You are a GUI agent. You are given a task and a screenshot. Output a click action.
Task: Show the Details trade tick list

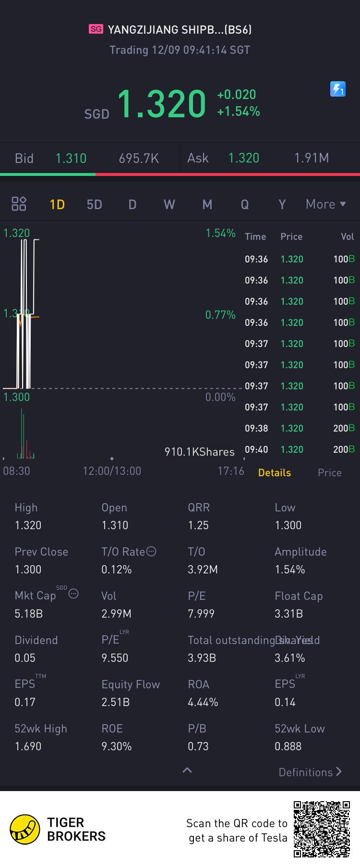tap(275, 472)
